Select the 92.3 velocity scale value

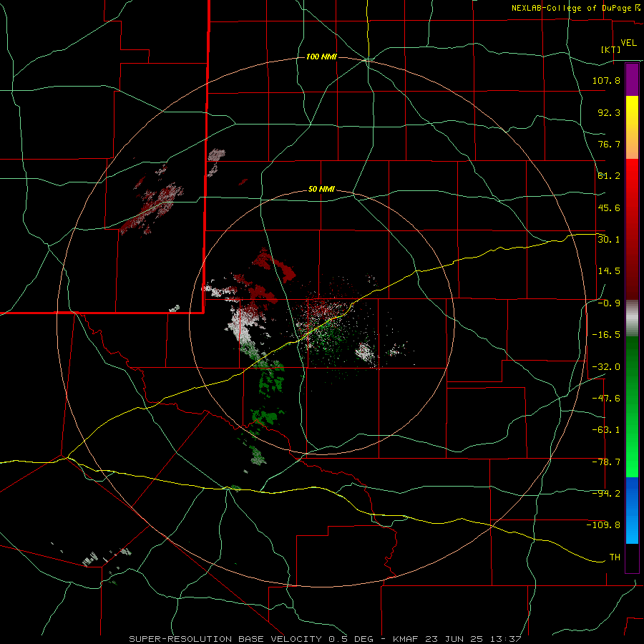(x=609, y=112)
